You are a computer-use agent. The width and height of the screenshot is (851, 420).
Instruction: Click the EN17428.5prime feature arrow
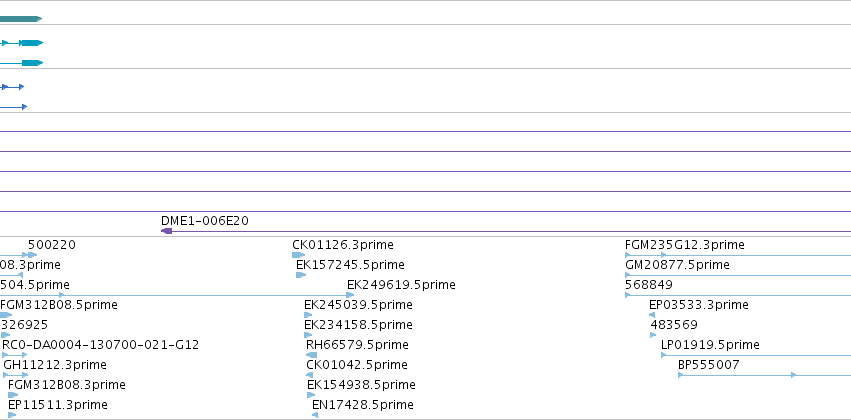click(x=315, y=415)
